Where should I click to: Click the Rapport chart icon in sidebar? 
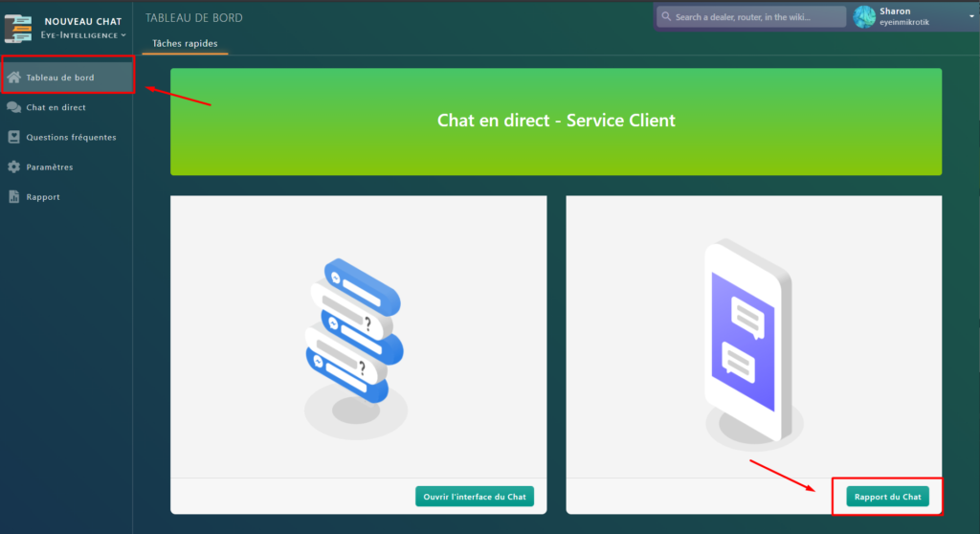point(14,197)
